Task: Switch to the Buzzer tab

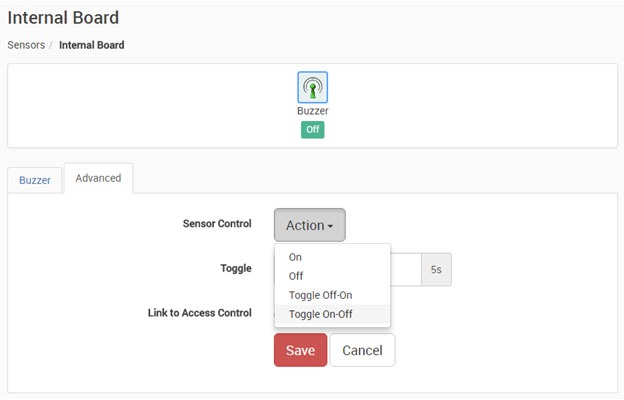Action: click(35, 180)
